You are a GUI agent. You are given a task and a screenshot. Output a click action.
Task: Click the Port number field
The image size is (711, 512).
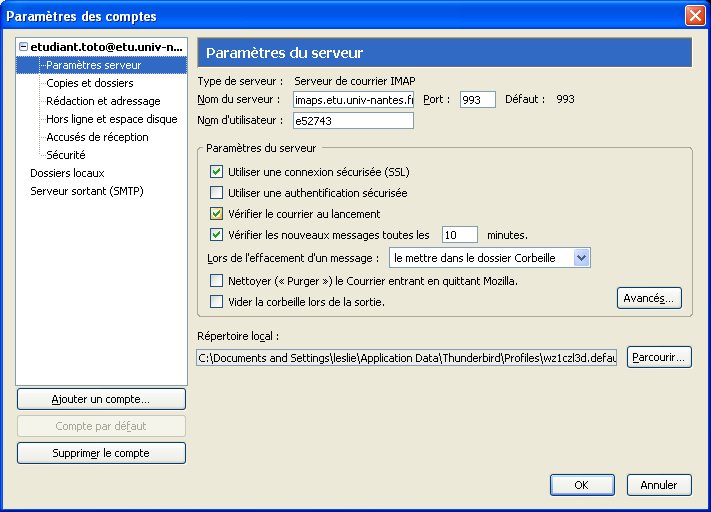point(477,100)
